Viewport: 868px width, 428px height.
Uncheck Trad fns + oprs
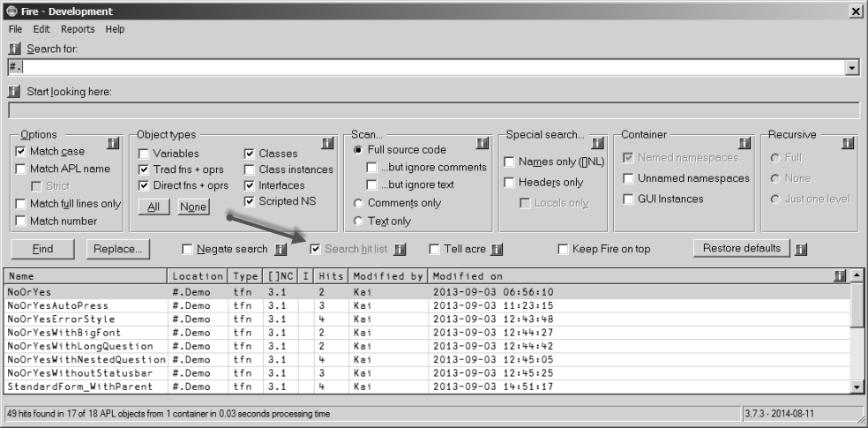(x=144, y=169)
